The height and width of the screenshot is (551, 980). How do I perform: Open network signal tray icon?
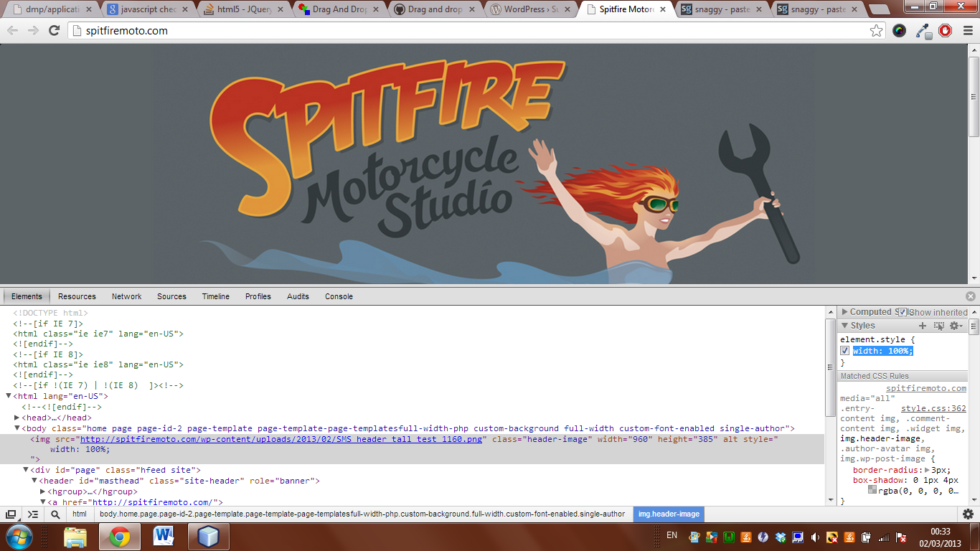coord(884,537)
